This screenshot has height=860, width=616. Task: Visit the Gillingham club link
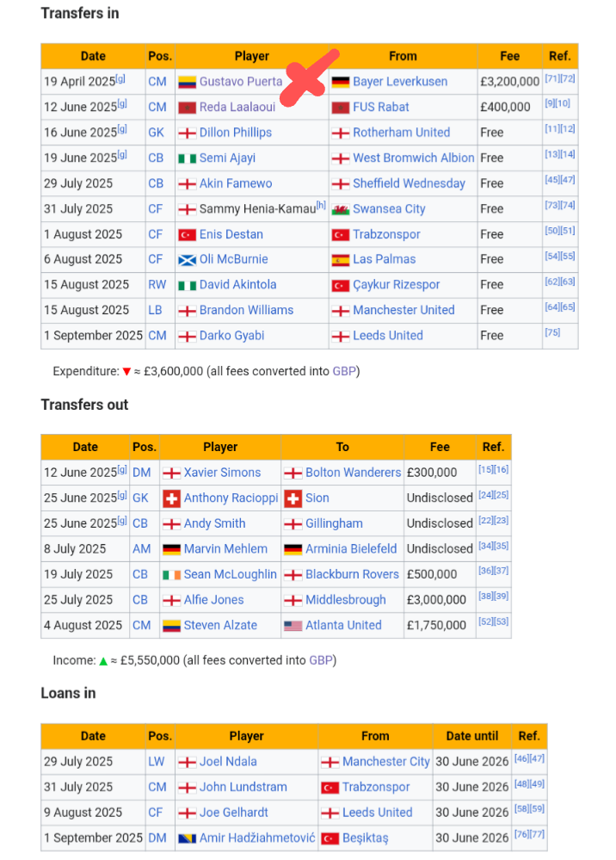coord(334,523)
